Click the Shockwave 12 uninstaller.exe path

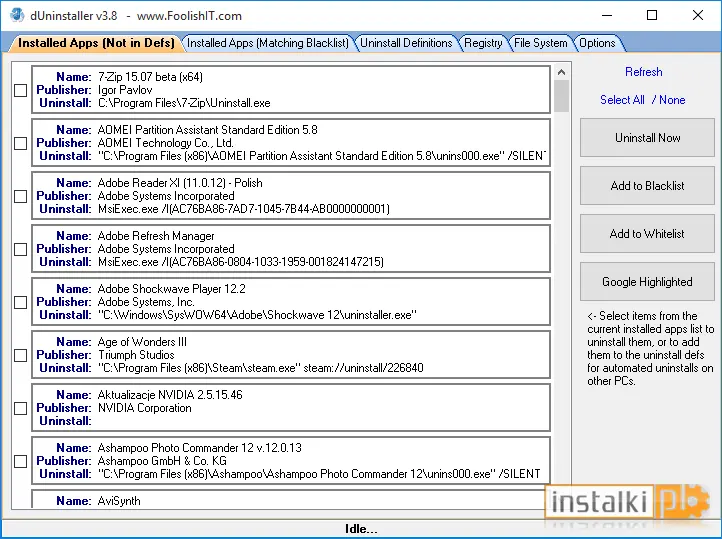point(257,315)
